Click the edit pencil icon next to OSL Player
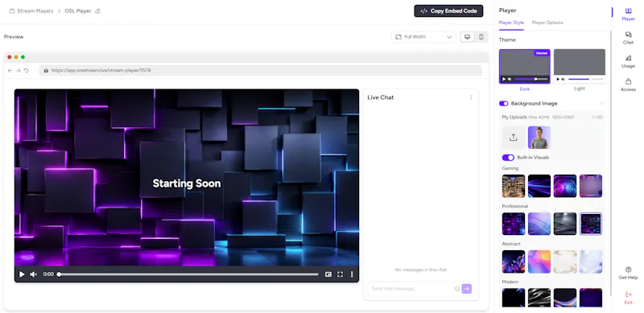Image resolution: width=644 pixels, height=313 pixels. [97, 11]
